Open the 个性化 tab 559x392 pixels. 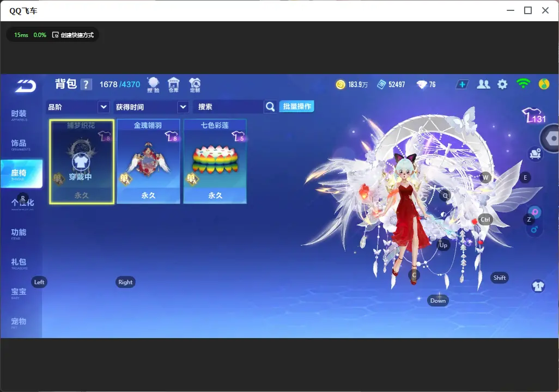[x=22, y=204]
